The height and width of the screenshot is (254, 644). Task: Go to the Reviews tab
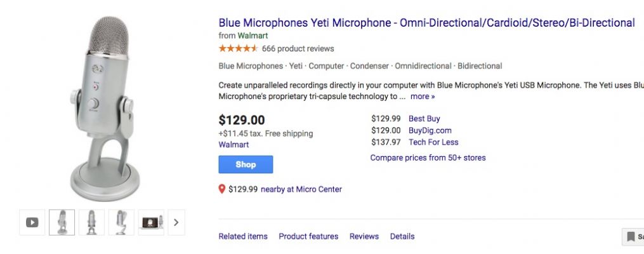point(364,236)
